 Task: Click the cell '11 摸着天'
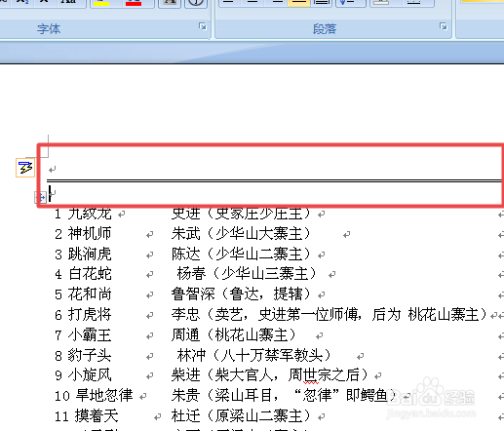[87, 416]
